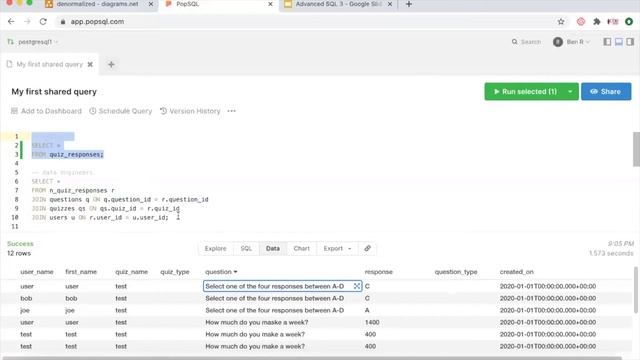Click quiz_type column header
Viewport: 640px width, 360px height.
point(175,272)
